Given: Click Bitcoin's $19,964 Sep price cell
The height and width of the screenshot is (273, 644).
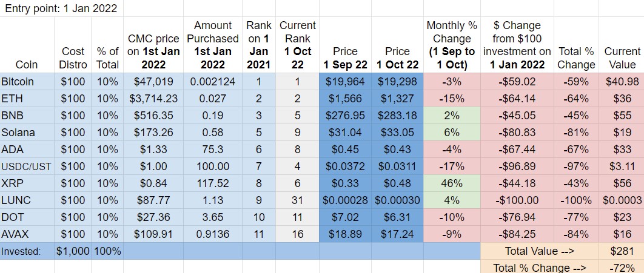Looking at the screenshot, I should point(345,82).
